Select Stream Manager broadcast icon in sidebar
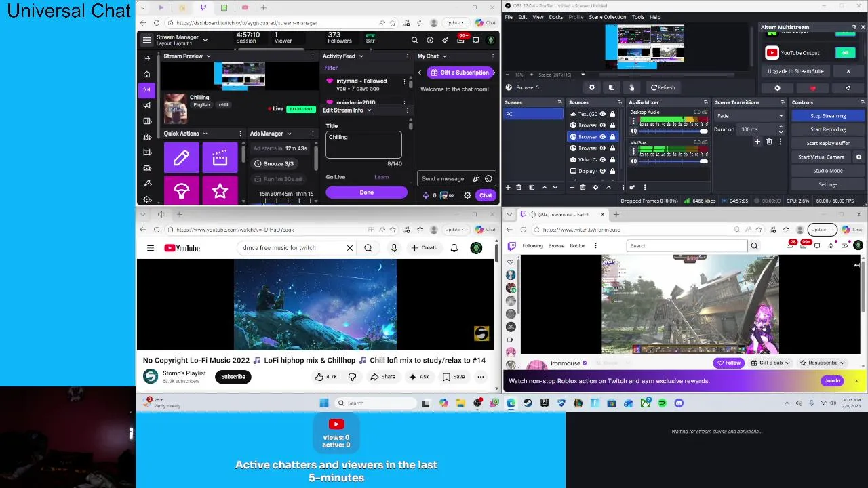 tap(146, 89)
